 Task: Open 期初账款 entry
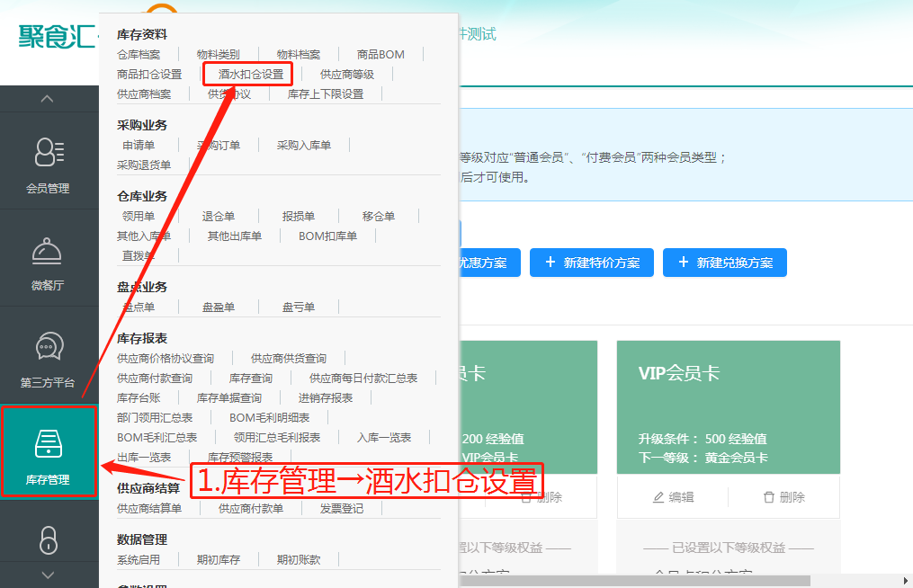[298, 560]
